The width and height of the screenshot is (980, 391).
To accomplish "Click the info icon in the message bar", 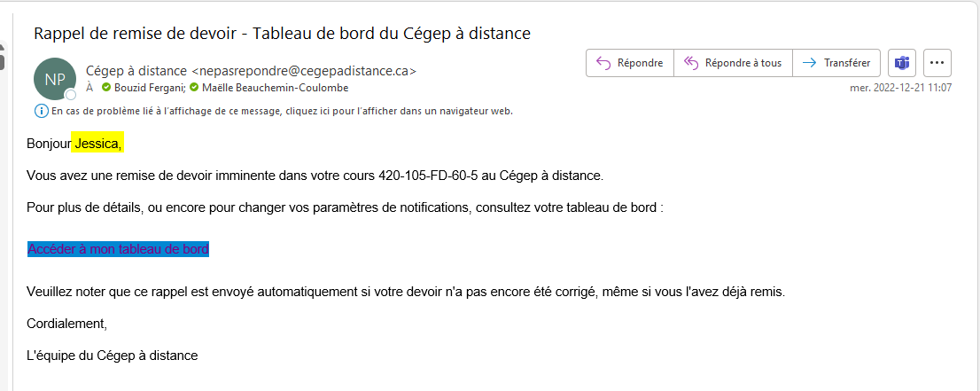I will [41, 111].
